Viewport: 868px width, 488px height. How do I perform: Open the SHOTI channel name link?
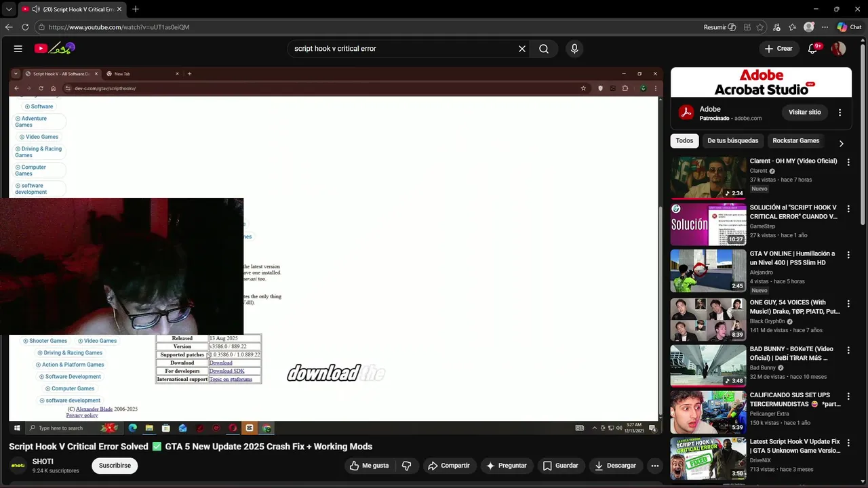[x=43, y=462]
